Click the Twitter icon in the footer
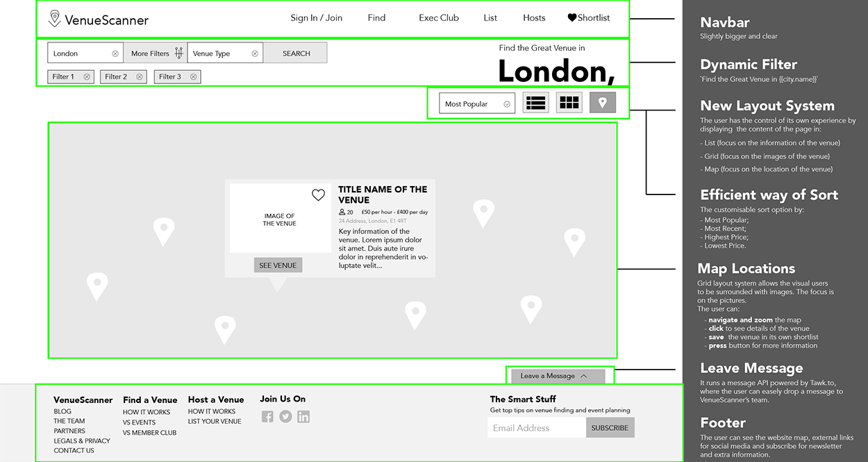Screen dimensions: 868x462 [x=285, y=416]
